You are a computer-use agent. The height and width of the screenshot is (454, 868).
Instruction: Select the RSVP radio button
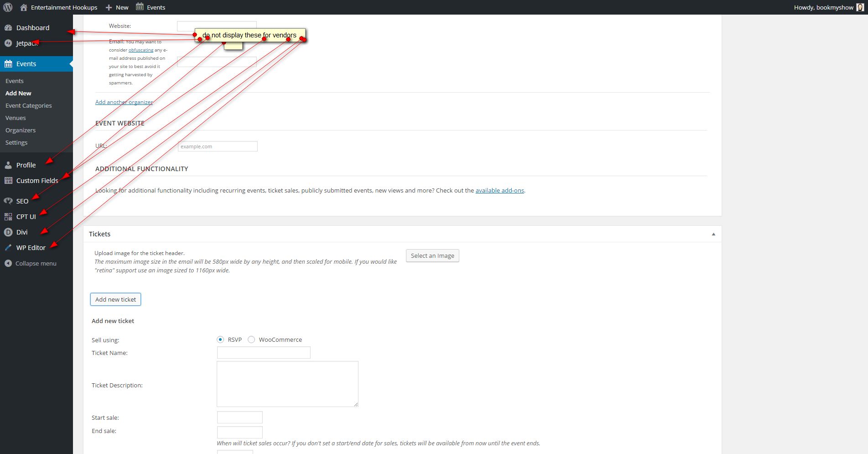(220, 339)
